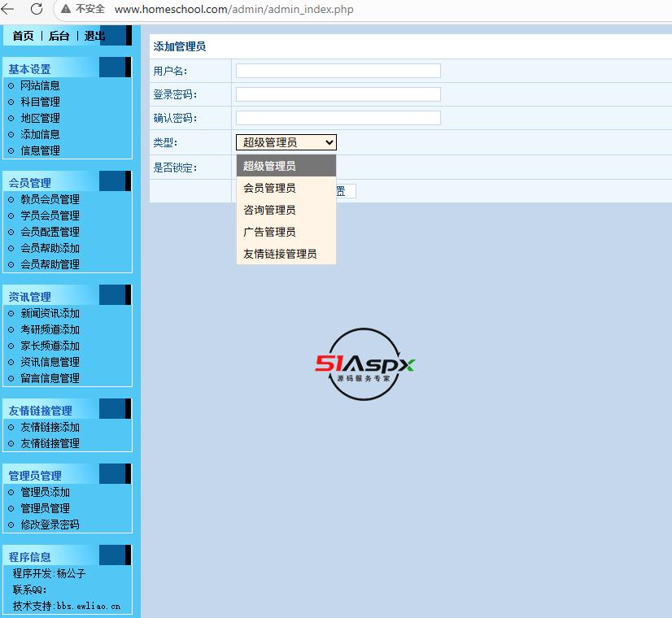Viewport: 672px width, 618px height.
Task: Pick 咨询管理员 from the dropdown options
Action: (x=286, y=210)
